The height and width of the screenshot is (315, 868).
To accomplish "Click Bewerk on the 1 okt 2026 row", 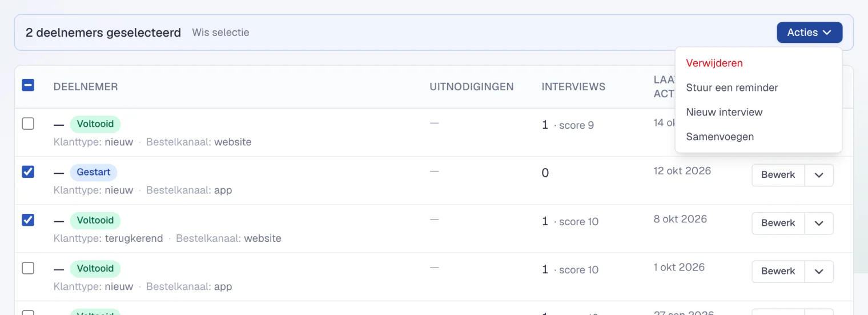I will (778, 271).
